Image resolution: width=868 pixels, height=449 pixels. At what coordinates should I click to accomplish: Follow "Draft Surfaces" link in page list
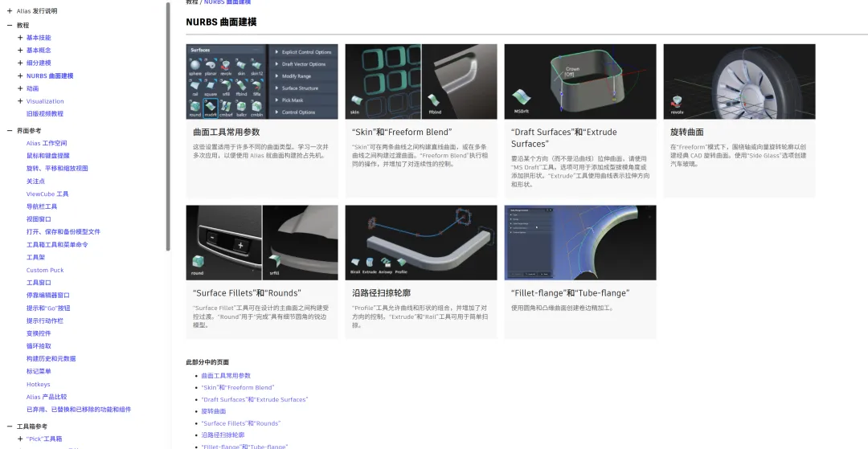point(255,399)
